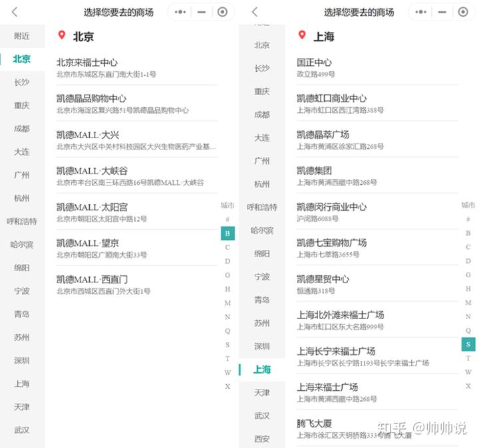Jump to index letter B on left screen

[228, 233]
